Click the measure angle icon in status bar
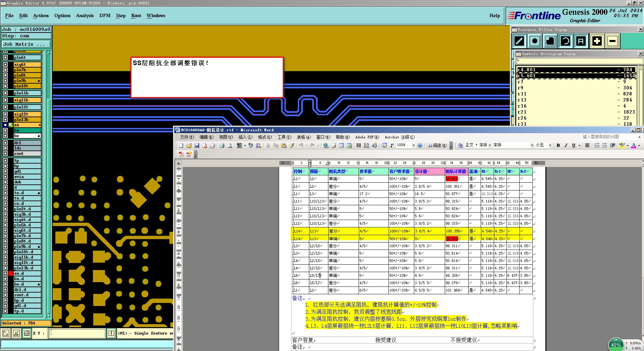 coord(16,333)
